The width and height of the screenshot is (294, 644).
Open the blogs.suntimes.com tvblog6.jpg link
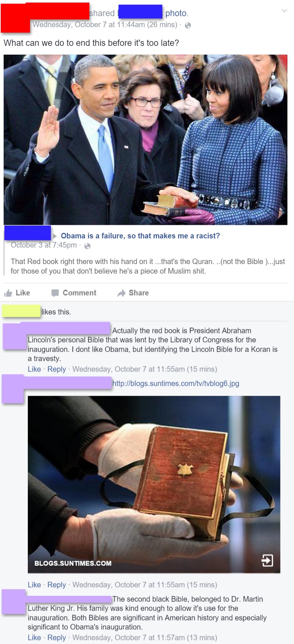click(176, 383)
